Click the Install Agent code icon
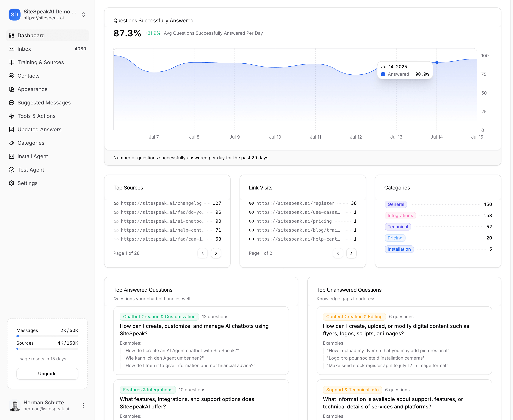The height and width of the screenshot is (420, 513). pyautogui.click(x=11, y=156)
